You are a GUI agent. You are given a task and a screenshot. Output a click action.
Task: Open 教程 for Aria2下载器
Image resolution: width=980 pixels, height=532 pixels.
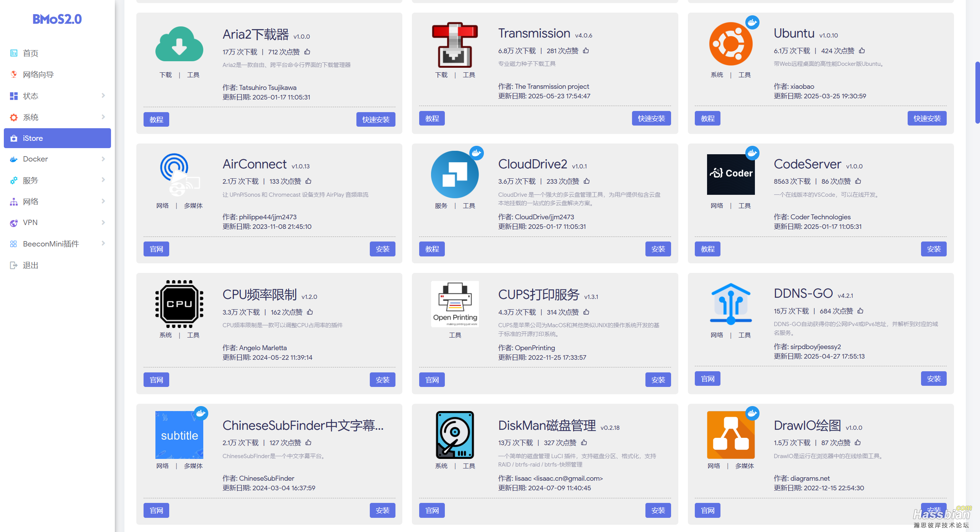[156, 119]
